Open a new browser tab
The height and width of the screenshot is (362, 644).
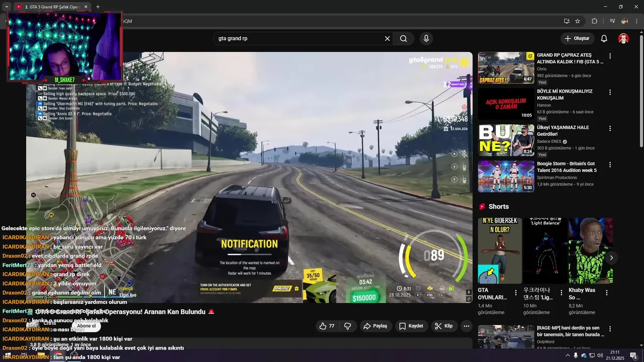[x=98, y=7]
